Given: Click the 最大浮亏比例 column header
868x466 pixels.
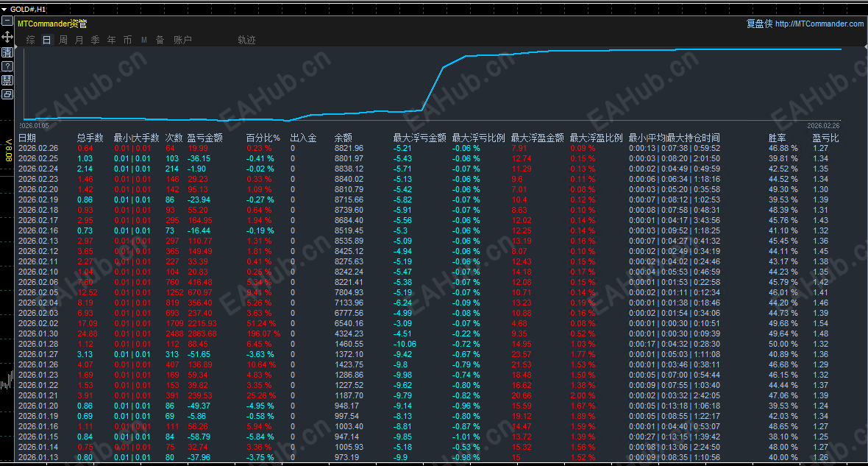Looking at the screenshot, I should [479, 138].
